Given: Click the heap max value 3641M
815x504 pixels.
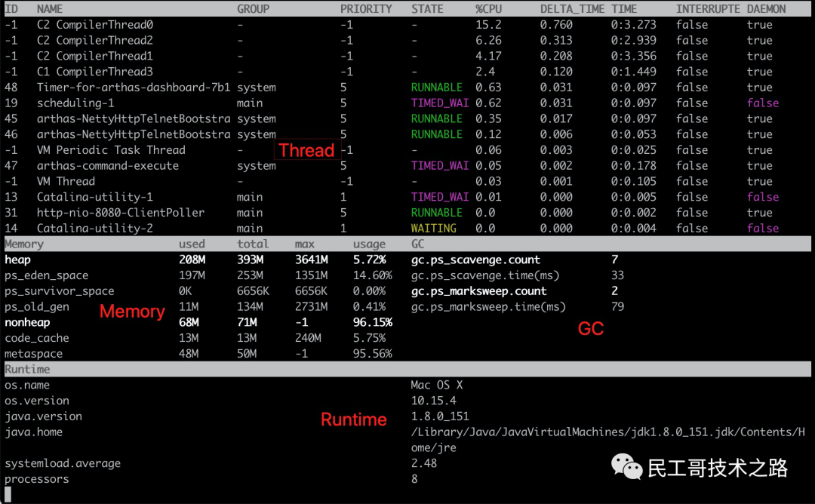Looking at the screenshot, I should [312, 260].
